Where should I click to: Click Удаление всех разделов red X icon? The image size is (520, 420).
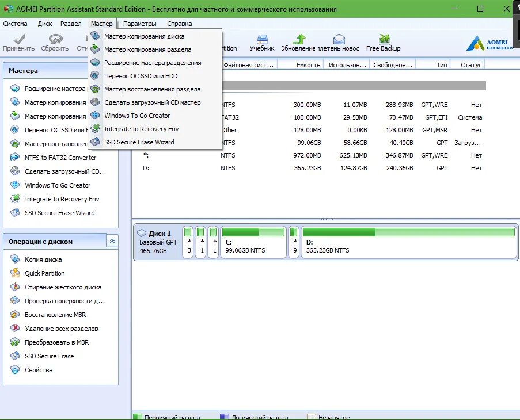(15, 329)
